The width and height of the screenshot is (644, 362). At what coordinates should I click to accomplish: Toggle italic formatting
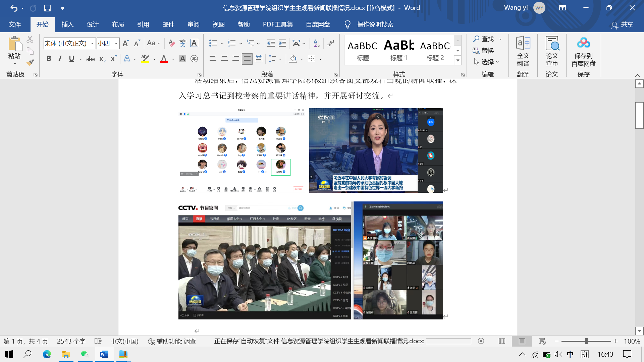click(x=60, y=59)
